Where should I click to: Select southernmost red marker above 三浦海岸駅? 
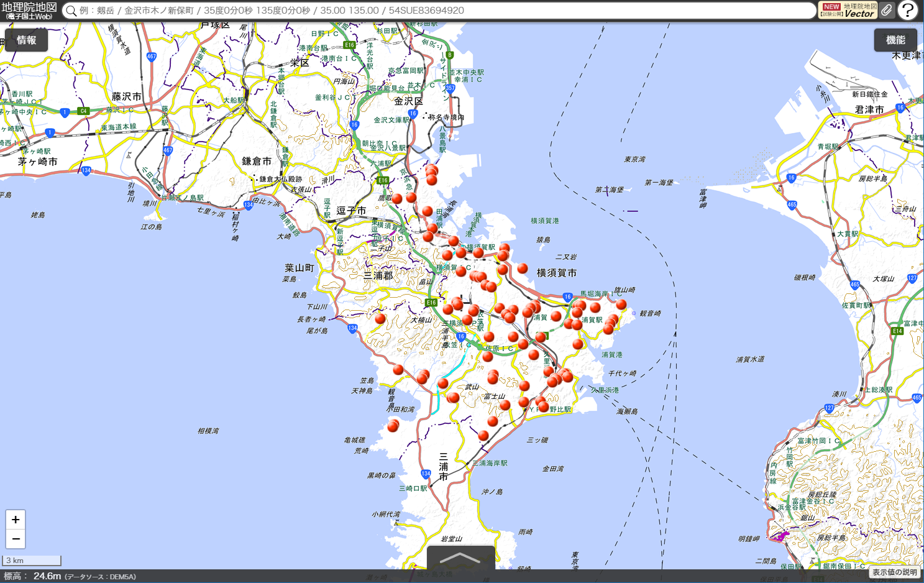coord(483,435)
